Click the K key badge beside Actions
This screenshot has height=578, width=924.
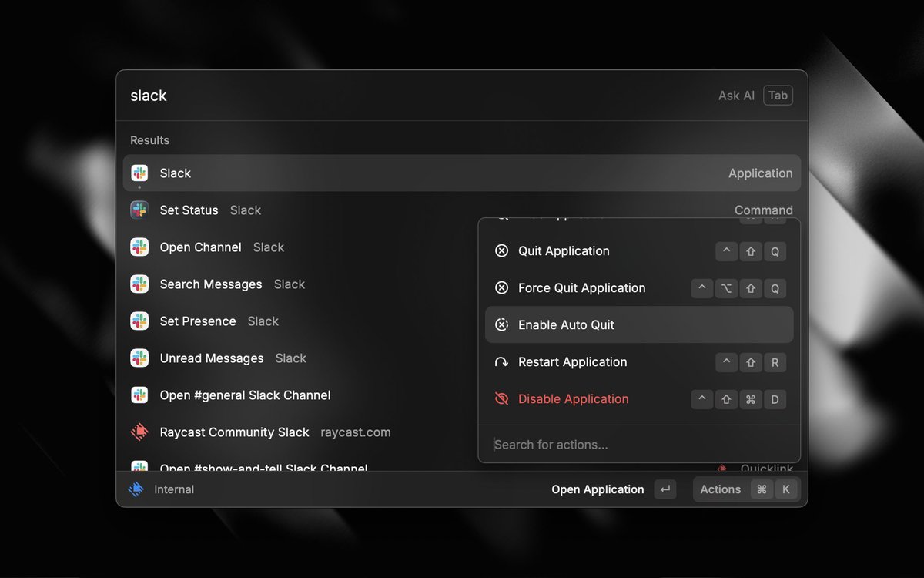coord(786,489)
